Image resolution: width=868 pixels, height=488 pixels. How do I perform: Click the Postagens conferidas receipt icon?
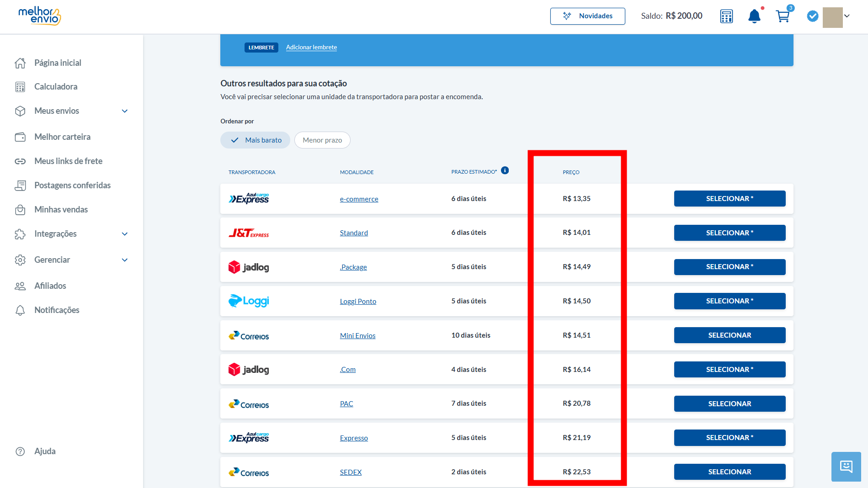[20, 186]
